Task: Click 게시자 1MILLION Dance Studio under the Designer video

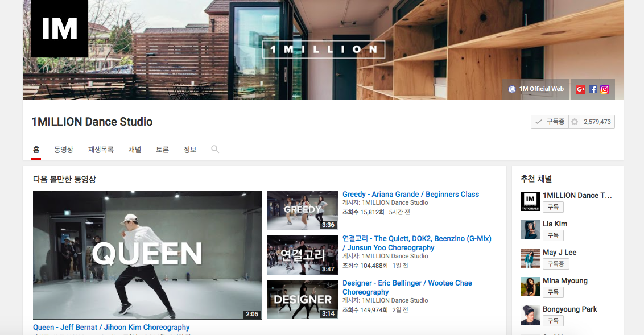Action: tap(385, 300)
